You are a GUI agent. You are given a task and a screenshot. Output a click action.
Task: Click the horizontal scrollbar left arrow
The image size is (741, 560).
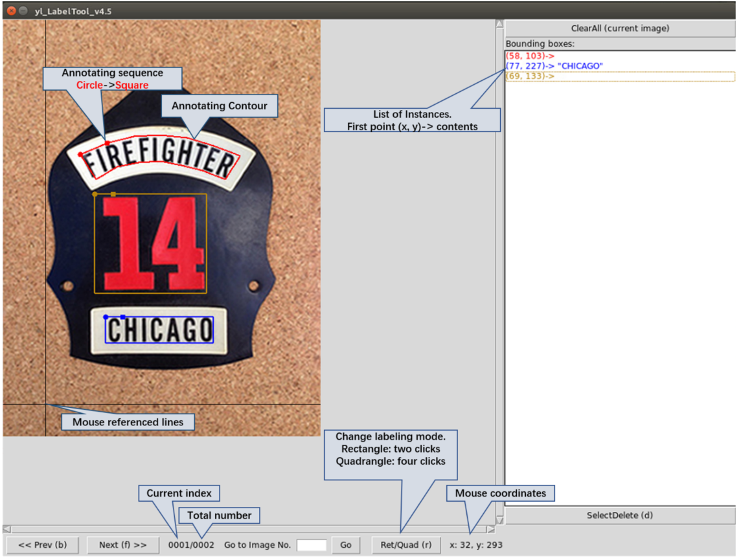[x=6, y=530]
